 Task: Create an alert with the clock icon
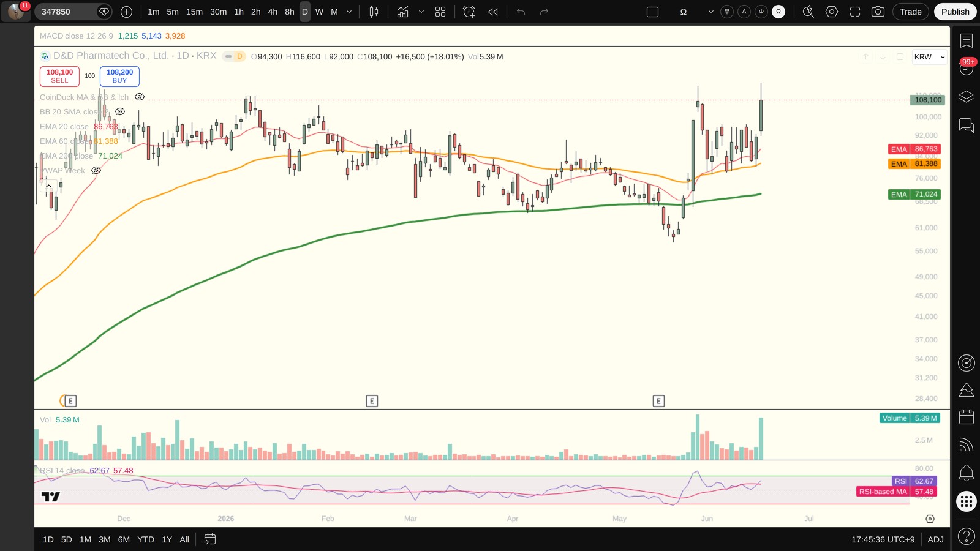pyautogui.click(x=469, y=12)
